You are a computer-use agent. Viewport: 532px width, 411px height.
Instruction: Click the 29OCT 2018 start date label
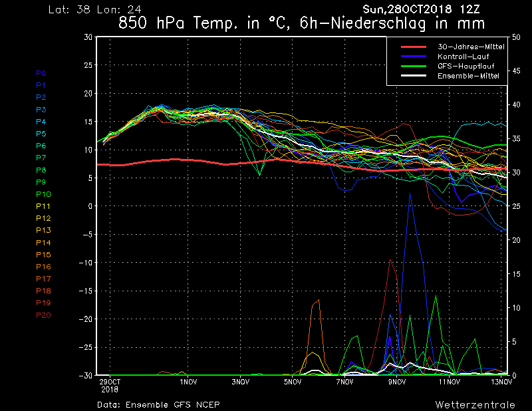point(110,386)
